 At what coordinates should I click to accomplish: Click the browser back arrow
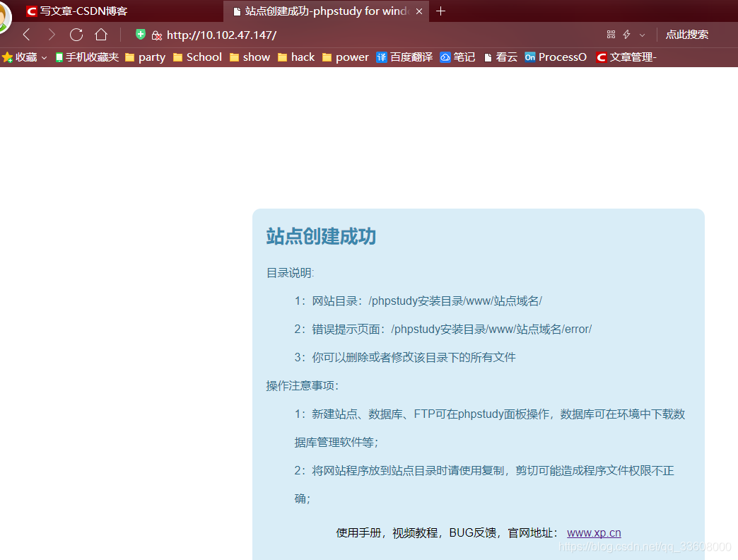point(27,35)
